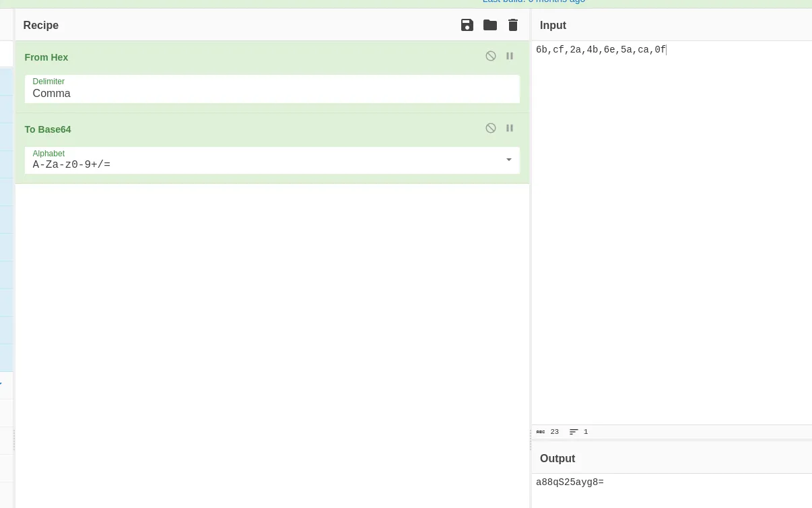
Task: Click inside the Input hex text area
Action: (x=671, y=232)
